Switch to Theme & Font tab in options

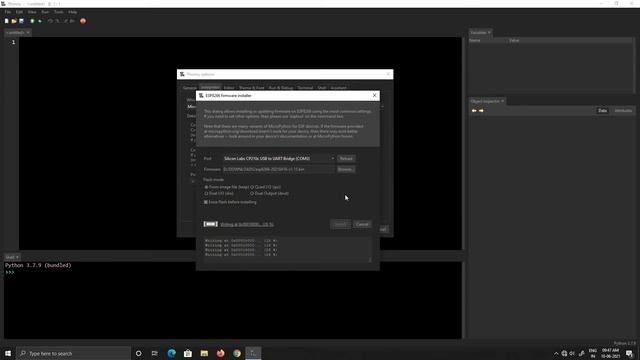(251, 88)
